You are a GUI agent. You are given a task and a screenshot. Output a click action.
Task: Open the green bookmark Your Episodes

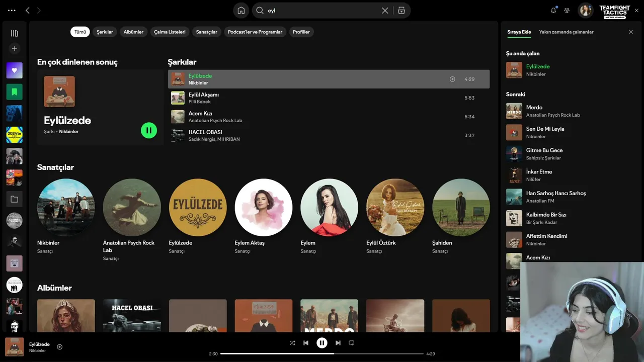(x=14, y=92)
